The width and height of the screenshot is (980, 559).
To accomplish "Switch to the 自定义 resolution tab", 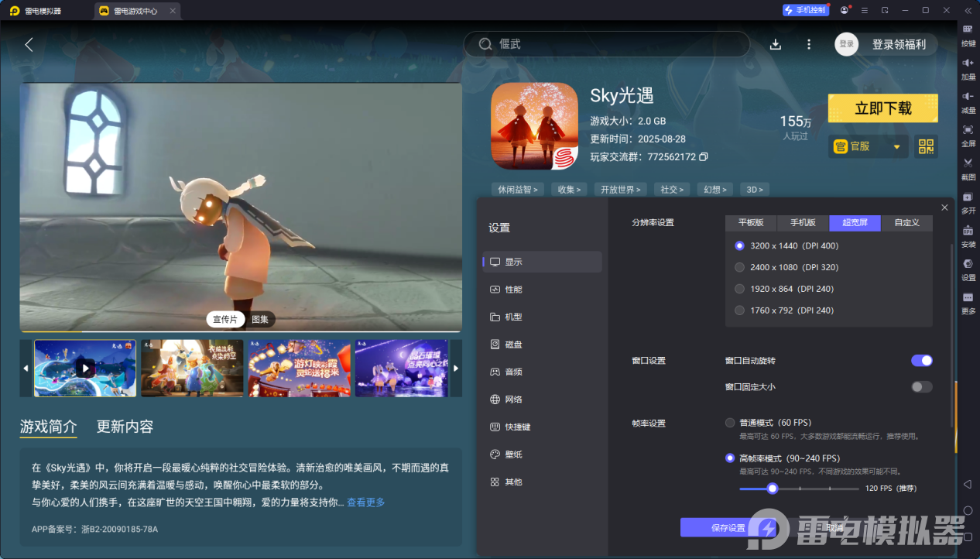I will (x=906, y=222).
